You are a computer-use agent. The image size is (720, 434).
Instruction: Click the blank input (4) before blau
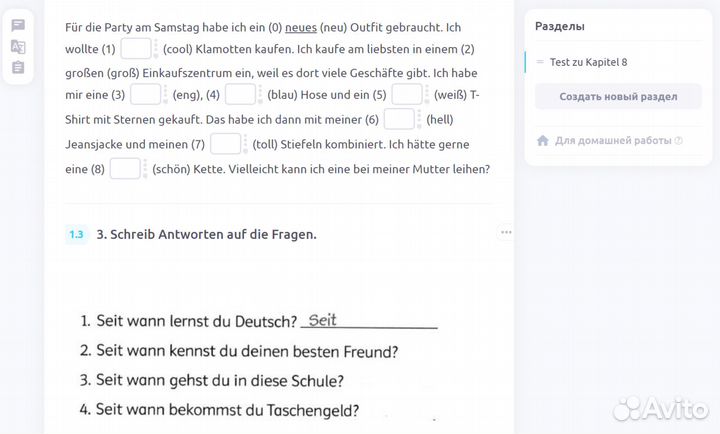coord(239,95)
